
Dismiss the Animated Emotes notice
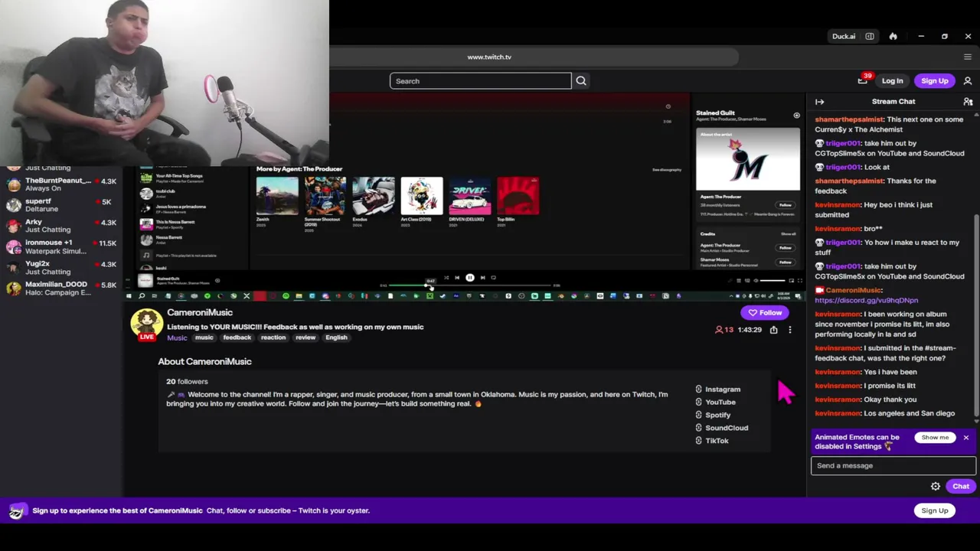tap(965, 438)
